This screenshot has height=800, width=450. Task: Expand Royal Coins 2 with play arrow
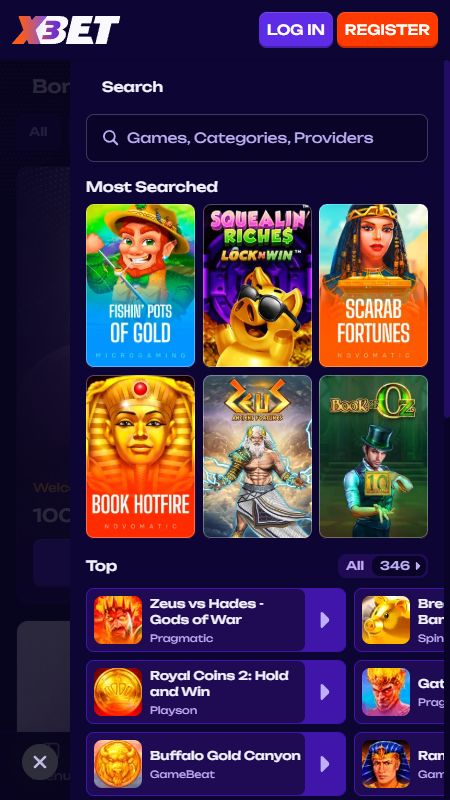click(325, 692)
